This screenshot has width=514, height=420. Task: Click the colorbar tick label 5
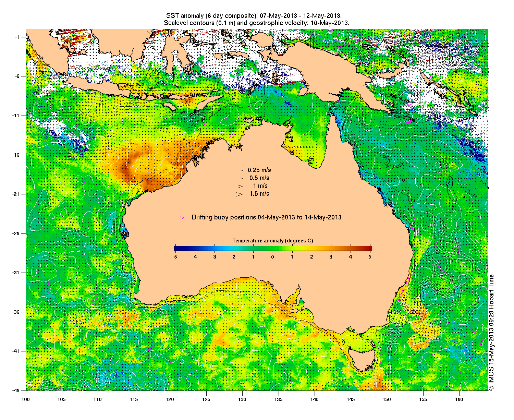[x=370, y=256]
